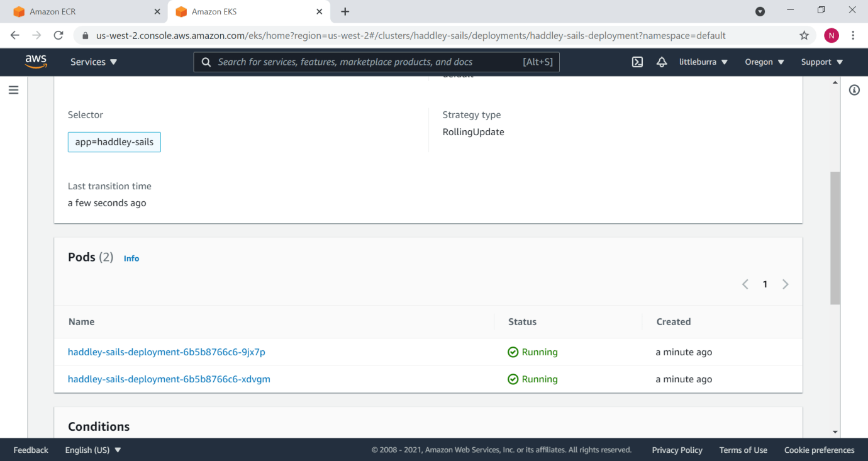Viewport: 868px width, 461px height.
Task: Open the notifications bell
Action: (662, 62)
